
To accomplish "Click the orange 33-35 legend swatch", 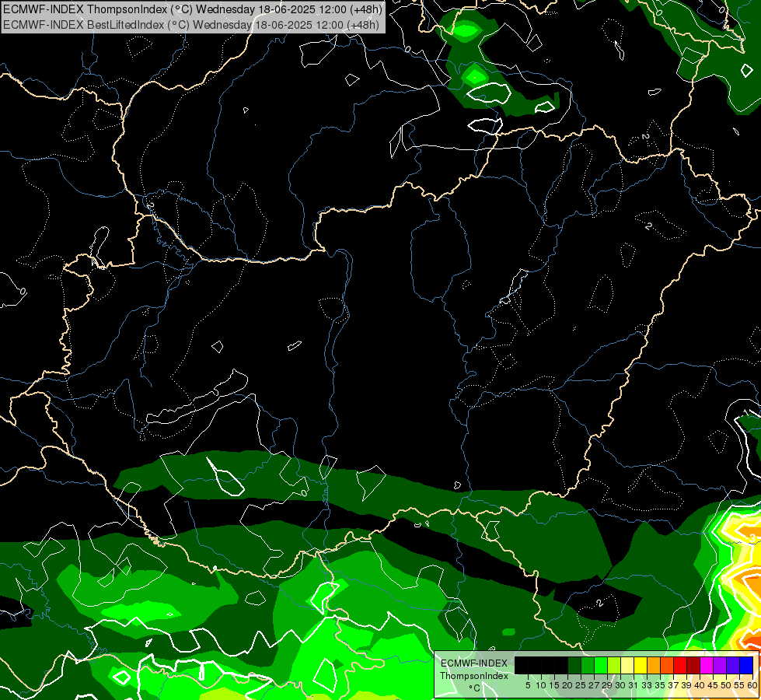I will (x=654, y=666).
